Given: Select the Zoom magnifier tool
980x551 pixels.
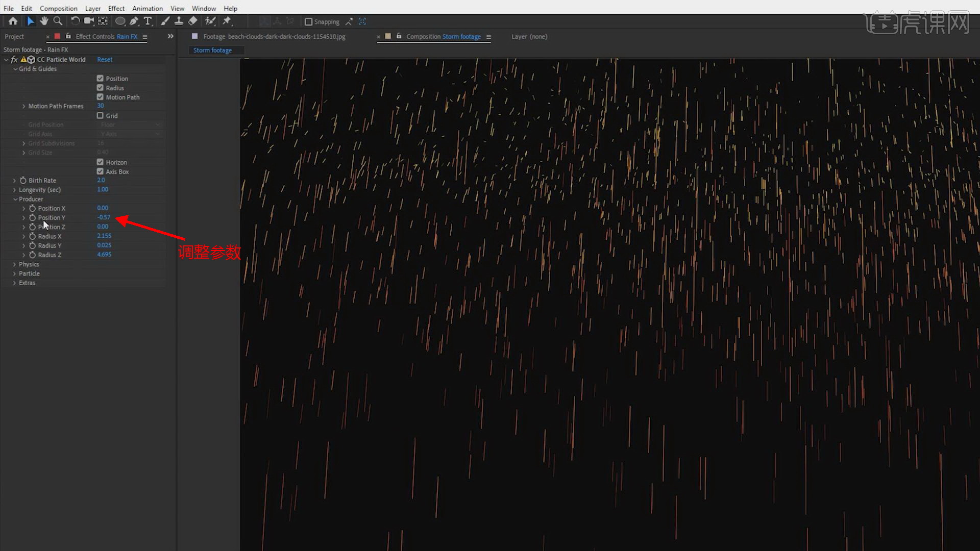Looking at the screenshot, I should (x=58, y=21).
